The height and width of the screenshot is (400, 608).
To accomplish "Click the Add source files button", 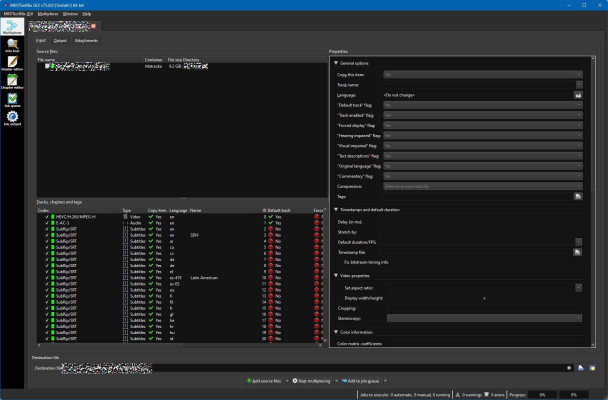I will (264, 381).
